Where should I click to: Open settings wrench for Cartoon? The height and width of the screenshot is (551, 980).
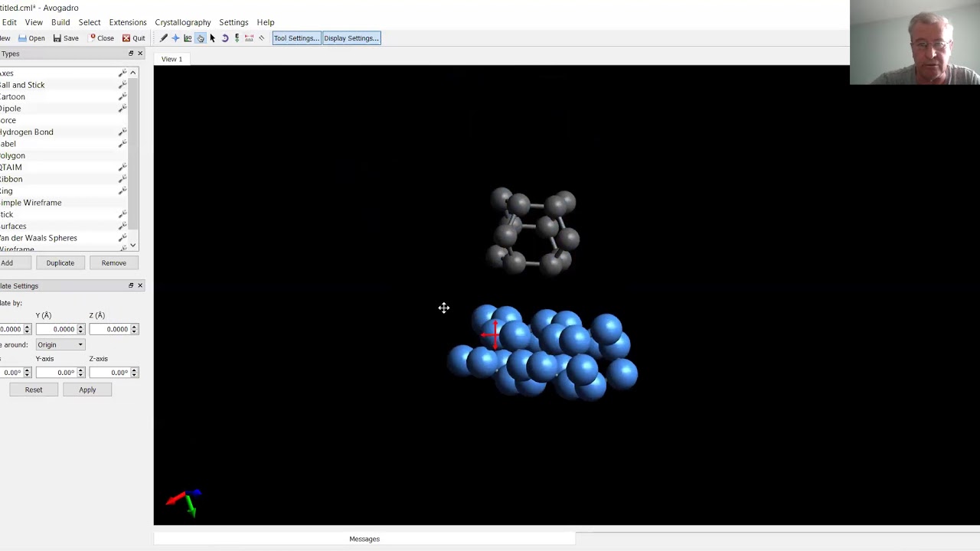(x=122, y=97)
